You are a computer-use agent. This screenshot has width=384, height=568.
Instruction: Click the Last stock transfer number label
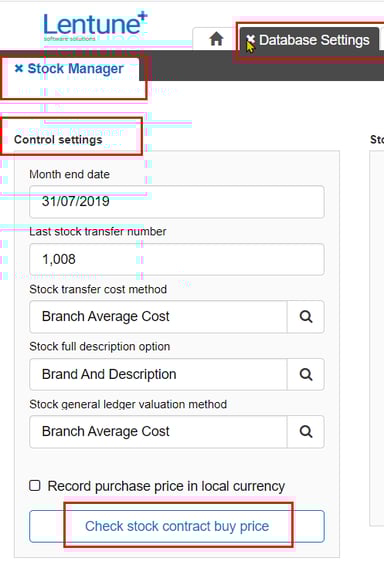tap(98, 231)
